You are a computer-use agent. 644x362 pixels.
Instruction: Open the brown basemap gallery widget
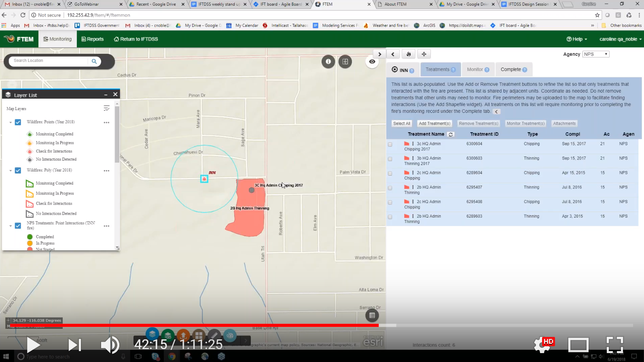point(199,335)
